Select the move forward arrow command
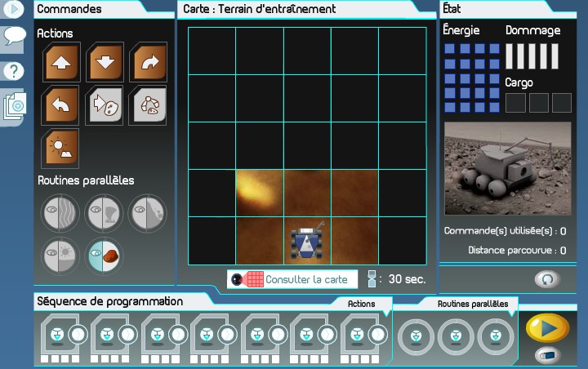 62,63
